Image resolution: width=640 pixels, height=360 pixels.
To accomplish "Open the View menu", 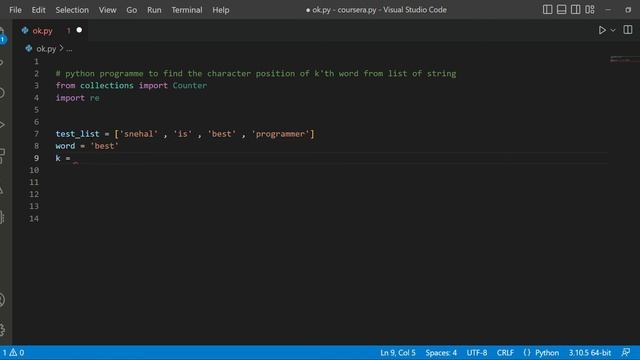I will point(107,10).
